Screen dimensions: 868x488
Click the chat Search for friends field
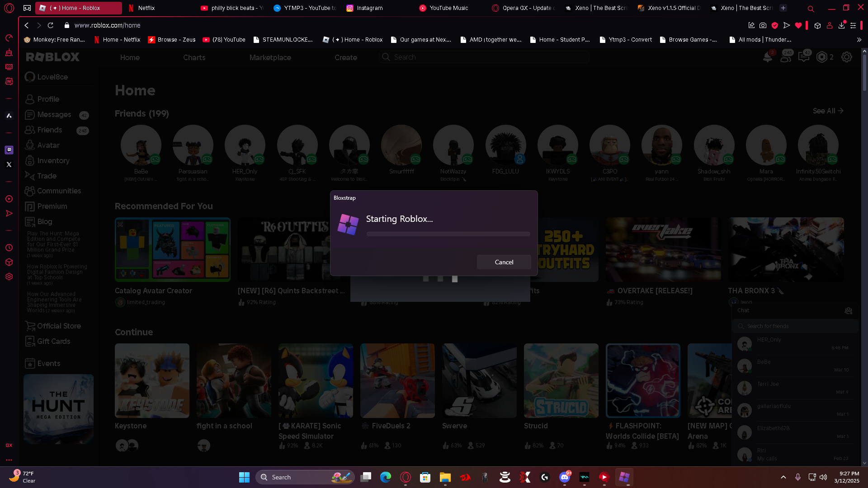[x=795, y=326]
